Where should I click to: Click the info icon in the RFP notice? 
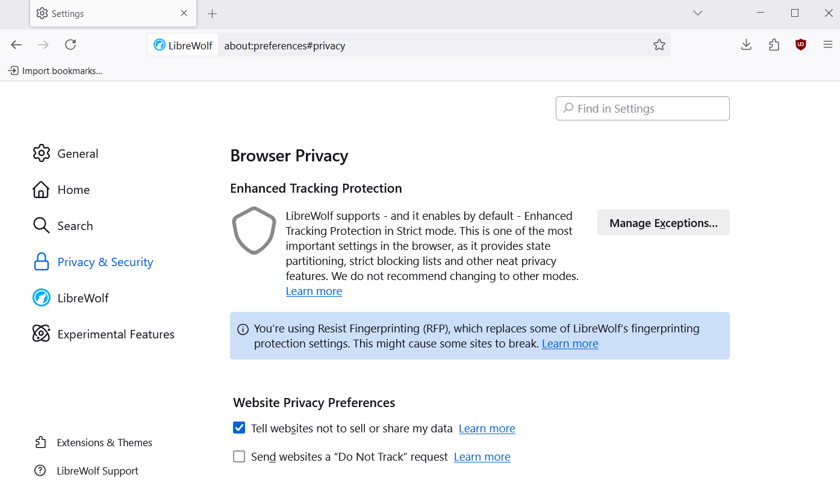pyautogui.click(x=243, y=329)
